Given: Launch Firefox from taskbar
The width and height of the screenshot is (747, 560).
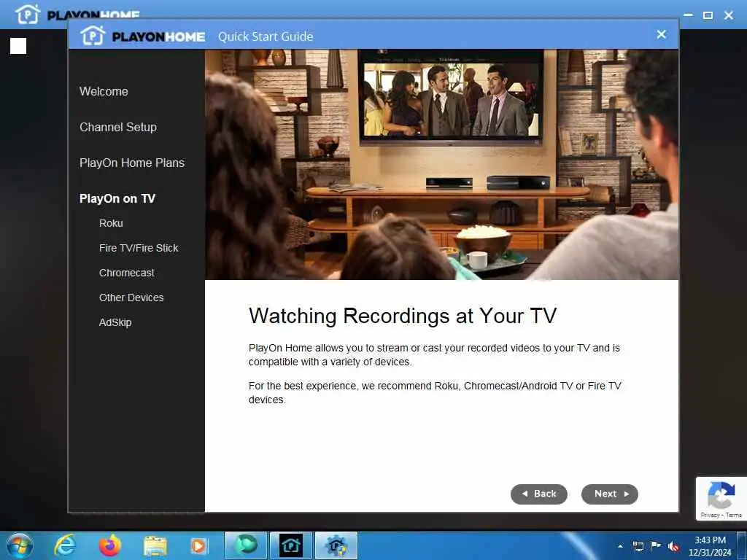Looking at the screenshot, I should (x=109, y=545).
